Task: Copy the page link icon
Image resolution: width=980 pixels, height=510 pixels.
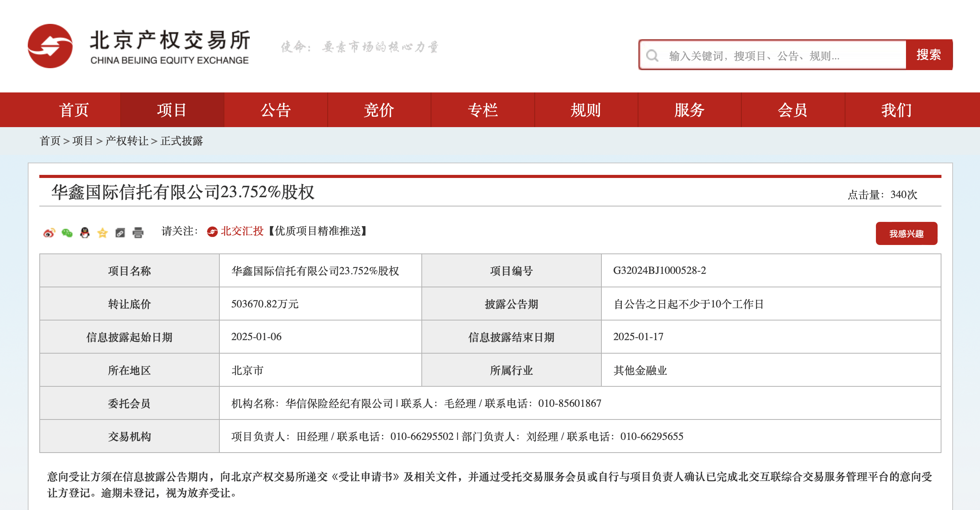Action: 120,233
